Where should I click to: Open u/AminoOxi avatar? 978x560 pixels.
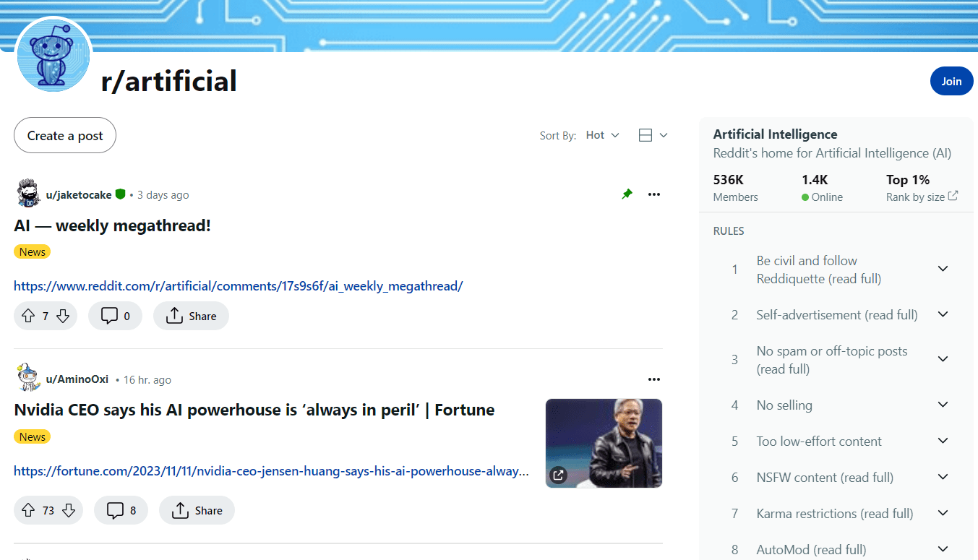click(x=28, y=378)
